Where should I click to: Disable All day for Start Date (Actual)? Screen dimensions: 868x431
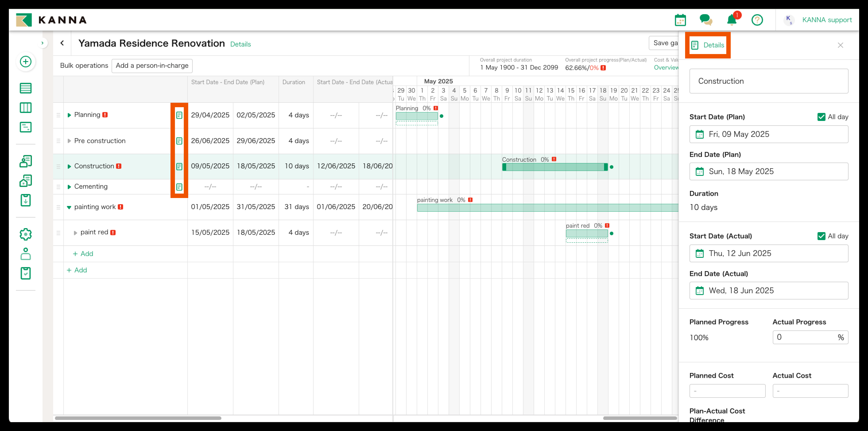tap(821, 236)
